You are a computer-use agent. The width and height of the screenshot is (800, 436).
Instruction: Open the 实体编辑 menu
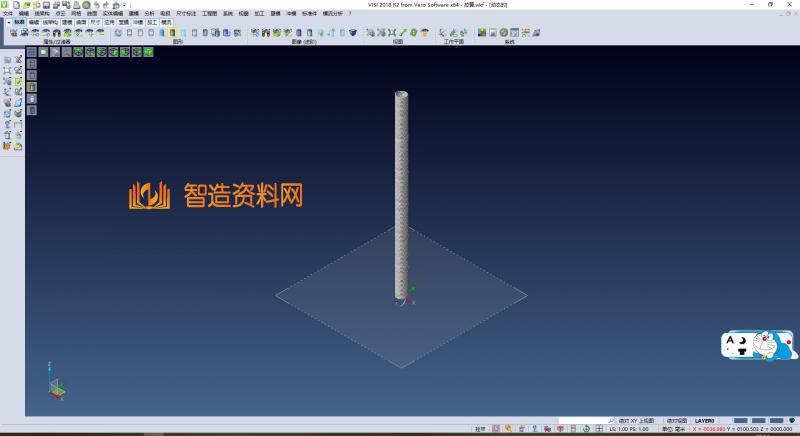(x=113, y=14)
